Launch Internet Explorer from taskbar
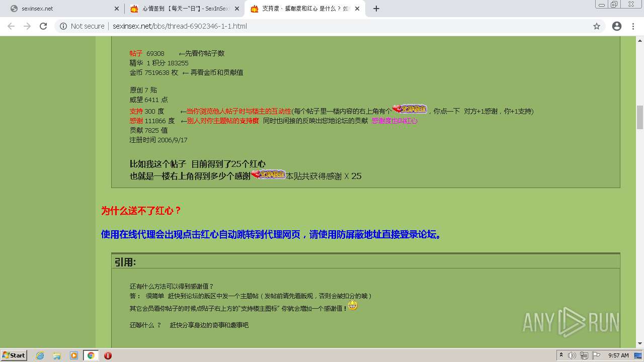Image resolution: width=644 pixels, height=362 pixels. [x=40, y=355]
